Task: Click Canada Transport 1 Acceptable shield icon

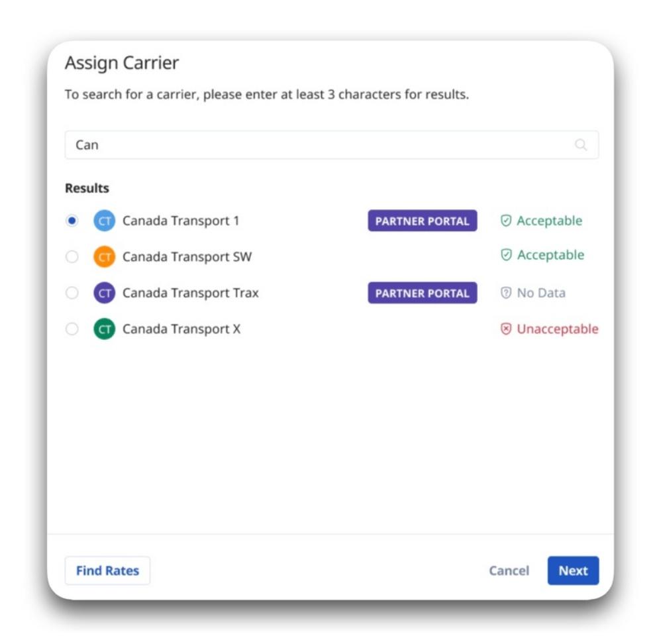Action: [506, 221]
